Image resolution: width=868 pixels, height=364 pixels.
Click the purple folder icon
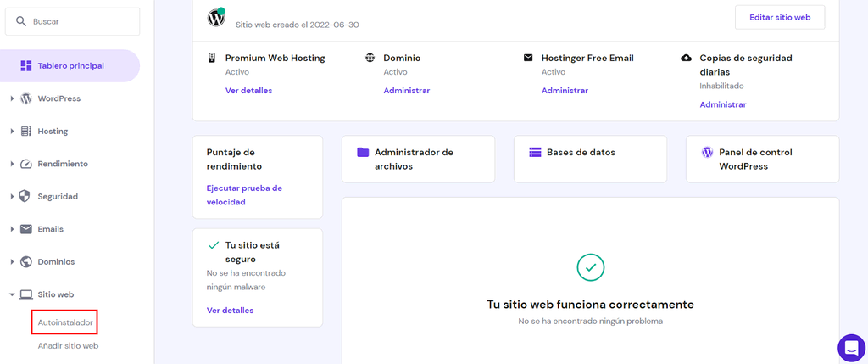[x=363, y=153]
